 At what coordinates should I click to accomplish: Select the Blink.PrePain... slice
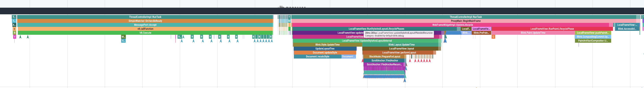click(x=482, y=33)
